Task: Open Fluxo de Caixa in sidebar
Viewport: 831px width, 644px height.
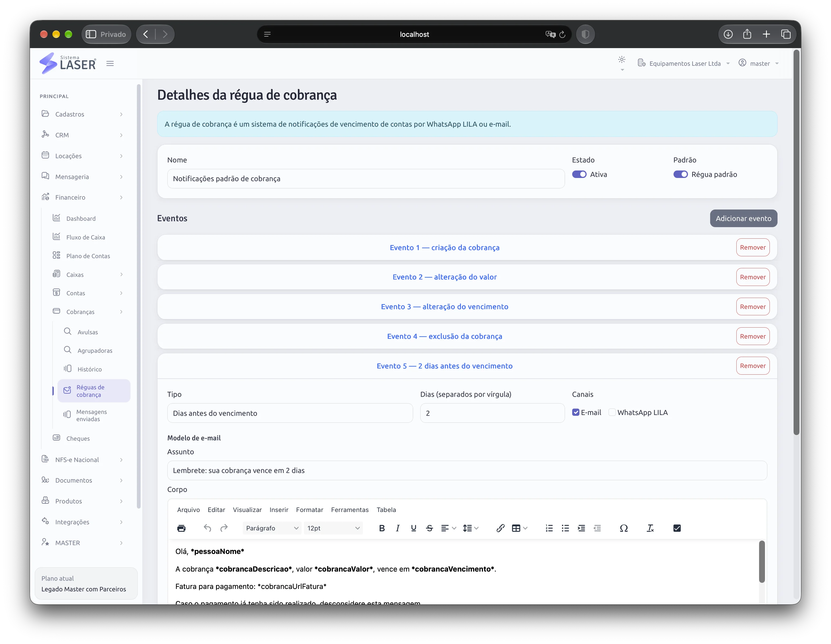Action: pyautogui.click(x=86, y=237)
